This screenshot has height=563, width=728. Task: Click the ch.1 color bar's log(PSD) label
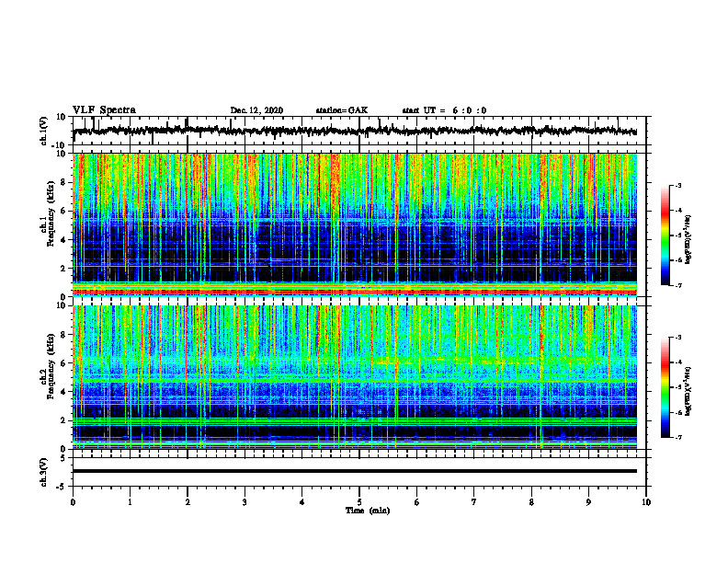pyautogui.click(x=688, y=239)
